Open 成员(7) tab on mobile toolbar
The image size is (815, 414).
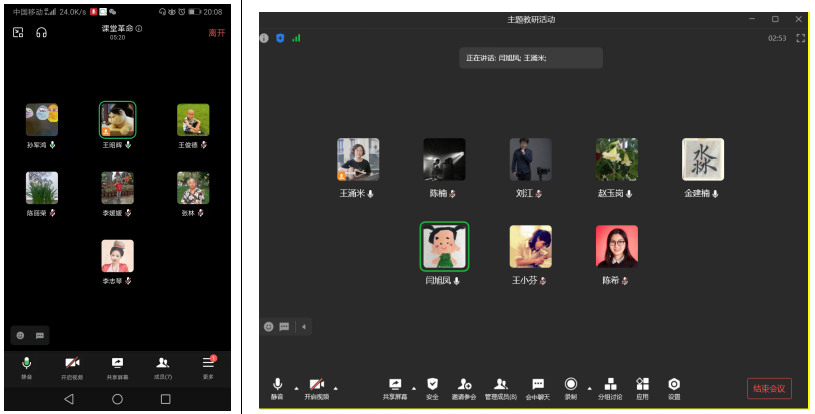click(x=163, y=365)
